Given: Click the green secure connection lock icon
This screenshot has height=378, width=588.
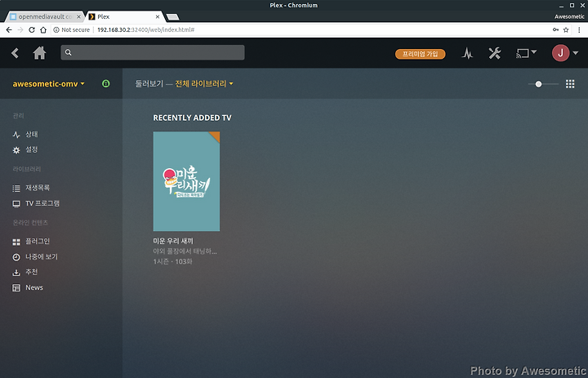Looking at the screenshot, I should click(x=105, y=83).
